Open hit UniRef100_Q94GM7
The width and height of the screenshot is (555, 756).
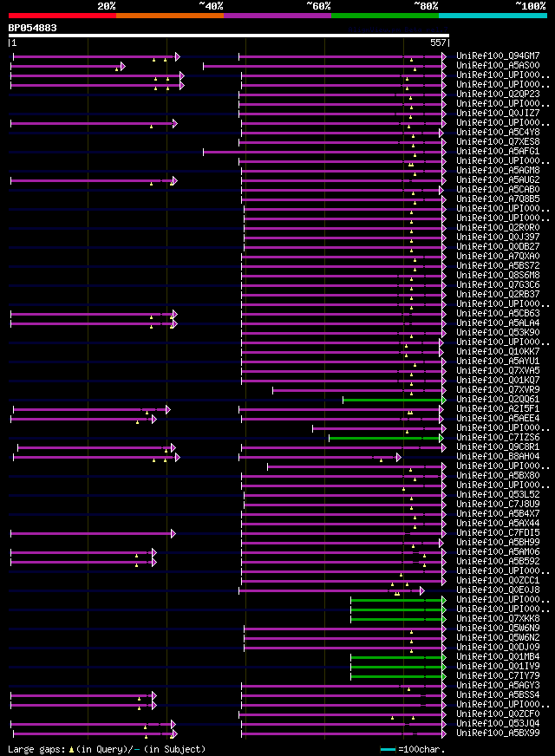point(498,56)
